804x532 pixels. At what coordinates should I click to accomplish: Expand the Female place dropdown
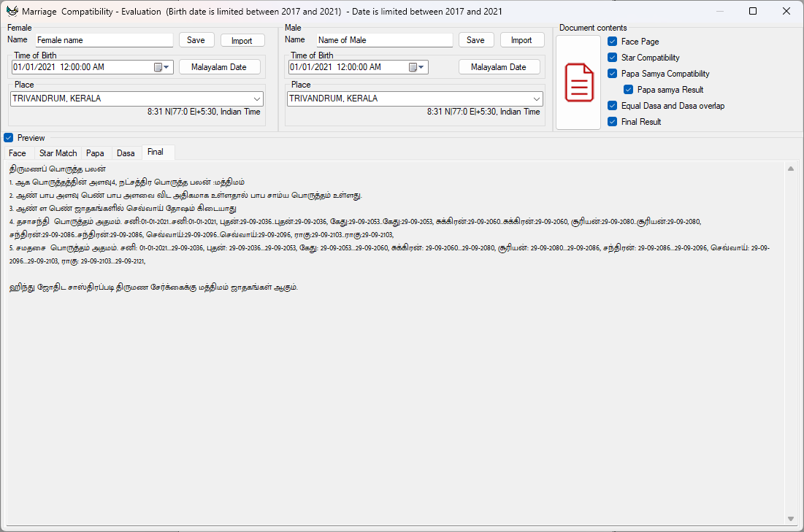point(257,98)
